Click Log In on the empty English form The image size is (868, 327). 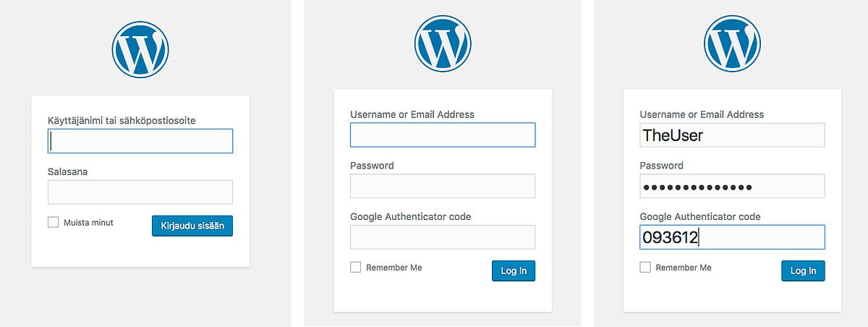point(514,271)
